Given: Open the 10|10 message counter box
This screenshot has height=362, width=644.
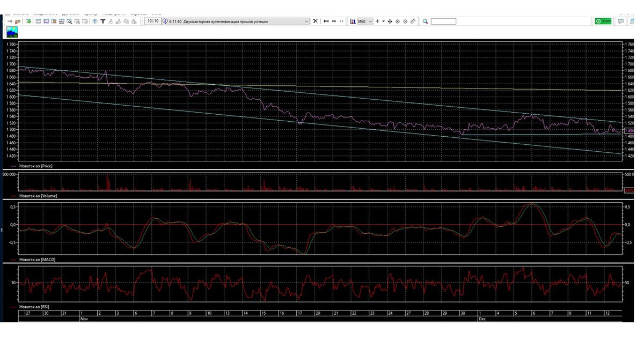Looking at the screenshot, I should tap(153, 21).
